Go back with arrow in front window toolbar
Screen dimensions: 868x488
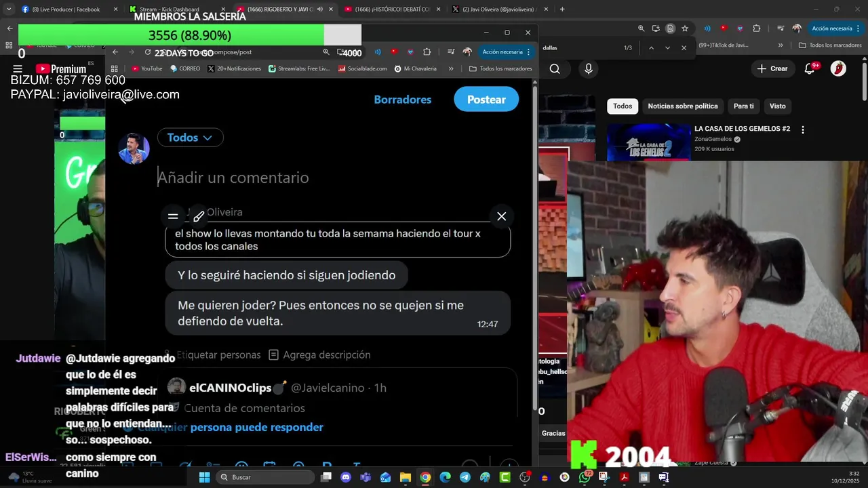[x=115, y=52]
